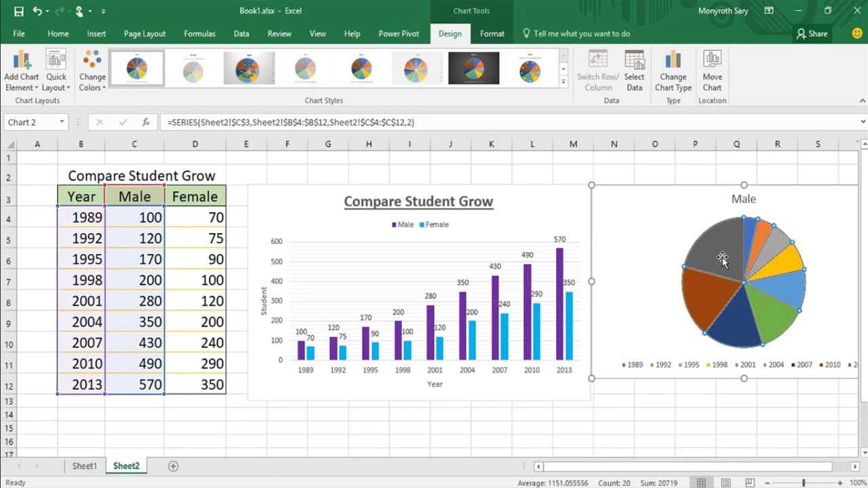Expand the Name Box dropdown

click(62, 122)
